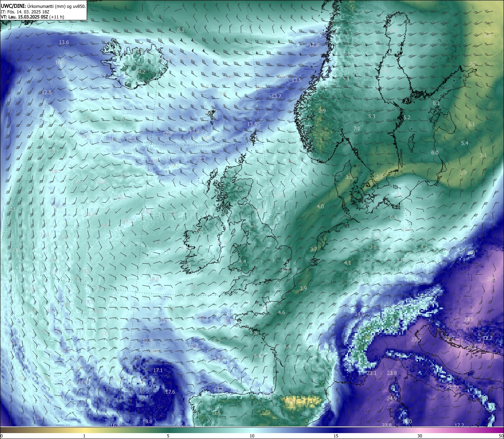504x439 pixels.
Task: Click the colorbar tick label 15
Action: (336, 436)
